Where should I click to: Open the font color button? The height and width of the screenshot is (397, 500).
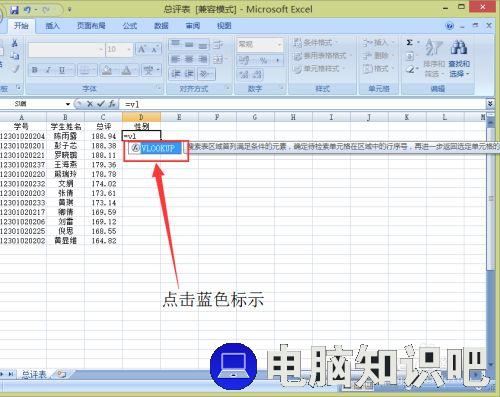(127, 70)
